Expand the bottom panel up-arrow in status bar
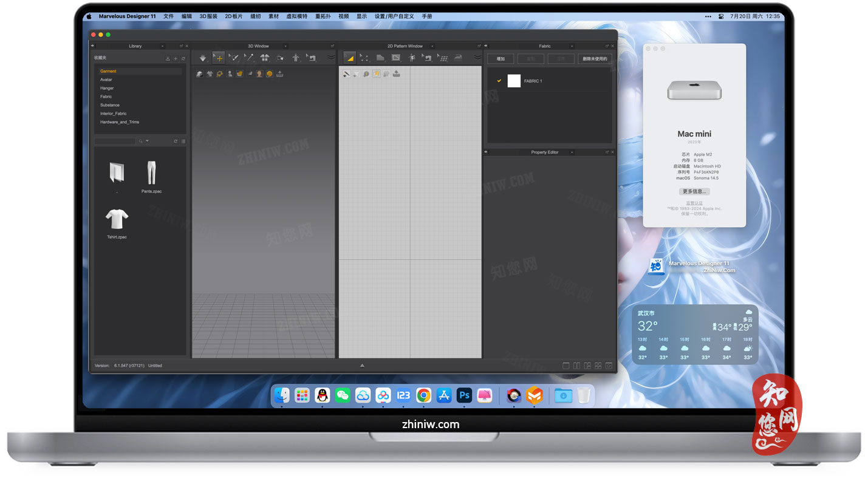The image size is (868, 484). [x=362, y=366]
